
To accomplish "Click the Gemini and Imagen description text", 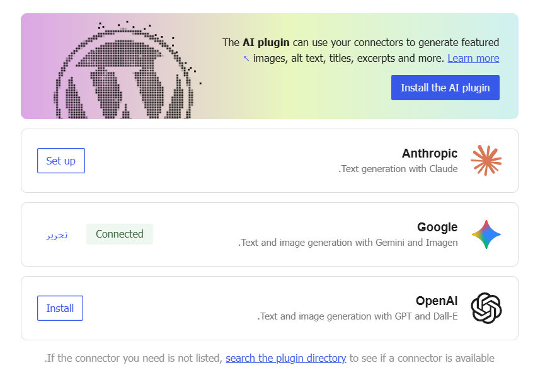I will click(348, 243).
